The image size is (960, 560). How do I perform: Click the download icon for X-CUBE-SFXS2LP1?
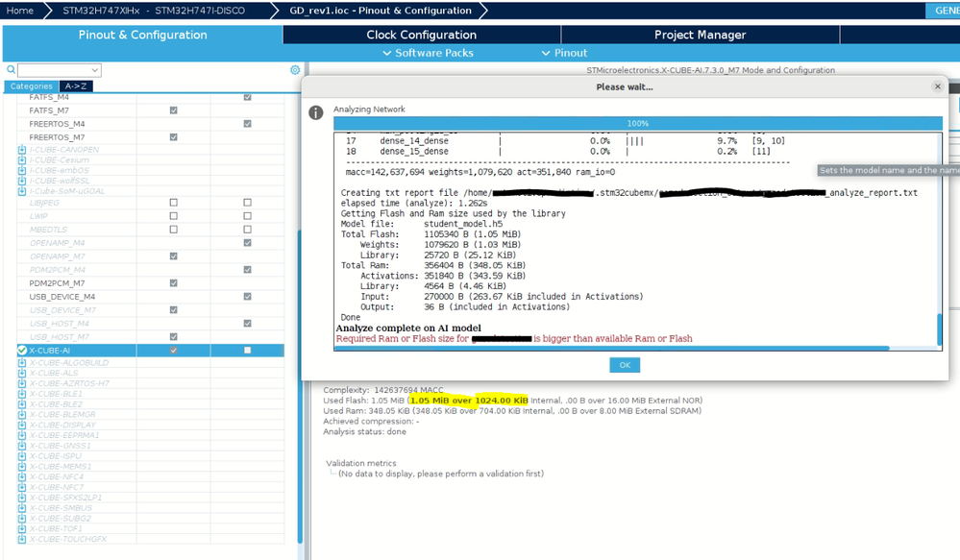pyautogui.click(x=22, y=498)
